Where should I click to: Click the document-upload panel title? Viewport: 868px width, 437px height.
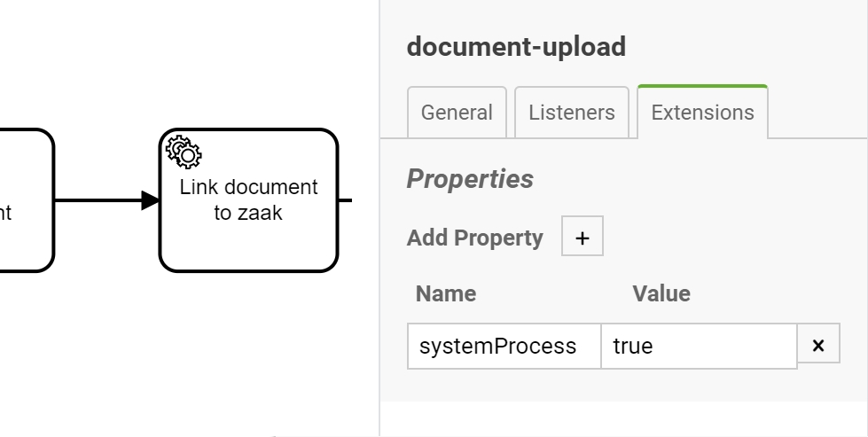coord(516,47)
